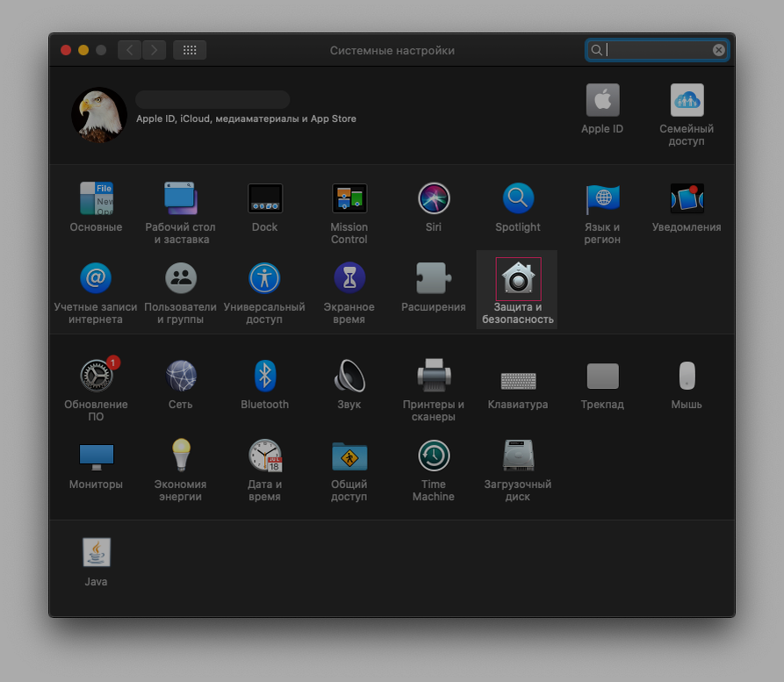Open the Звук sound settings
Image resolution: width=784 pixels, height=682 pixels.
coord(349,376)
